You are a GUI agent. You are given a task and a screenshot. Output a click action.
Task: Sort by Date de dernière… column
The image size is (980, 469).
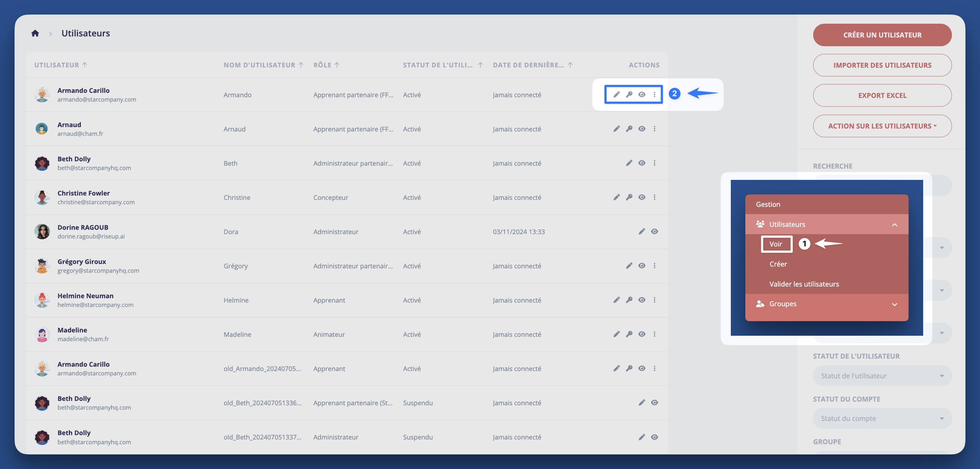pos(533,65)
